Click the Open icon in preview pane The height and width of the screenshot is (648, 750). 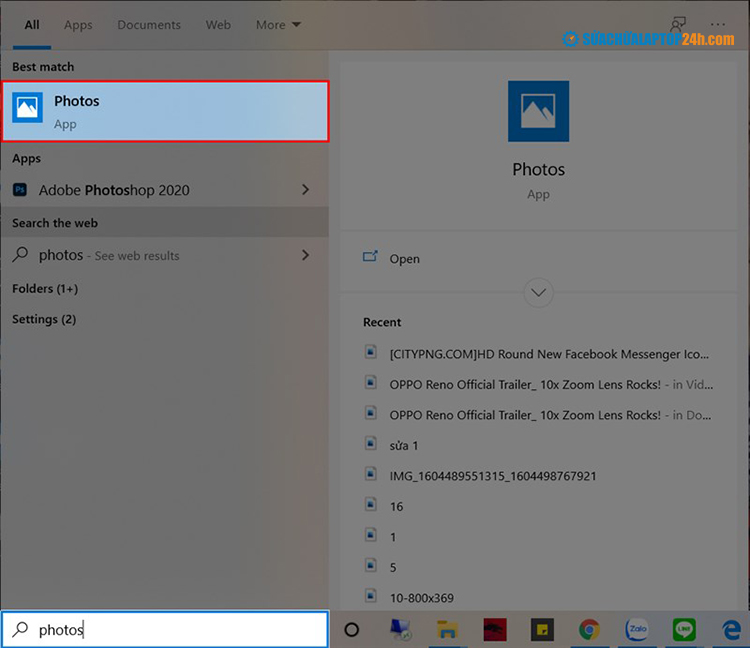coord(370,257)
